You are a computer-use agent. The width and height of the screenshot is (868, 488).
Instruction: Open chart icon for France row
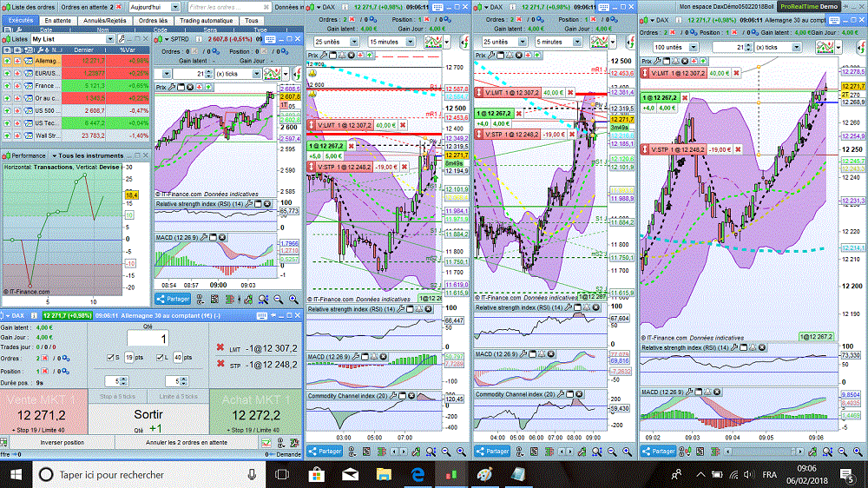(x=29, y=86)
